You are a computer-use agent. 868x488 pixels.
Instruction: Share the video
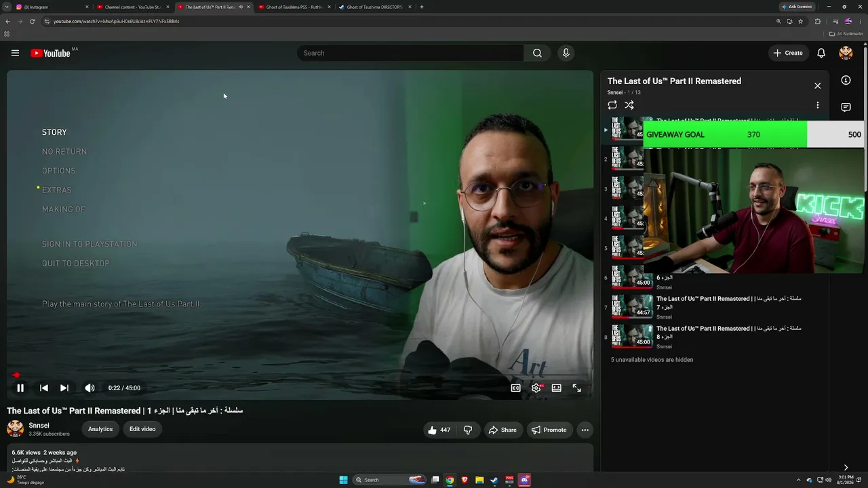(502, 430)
